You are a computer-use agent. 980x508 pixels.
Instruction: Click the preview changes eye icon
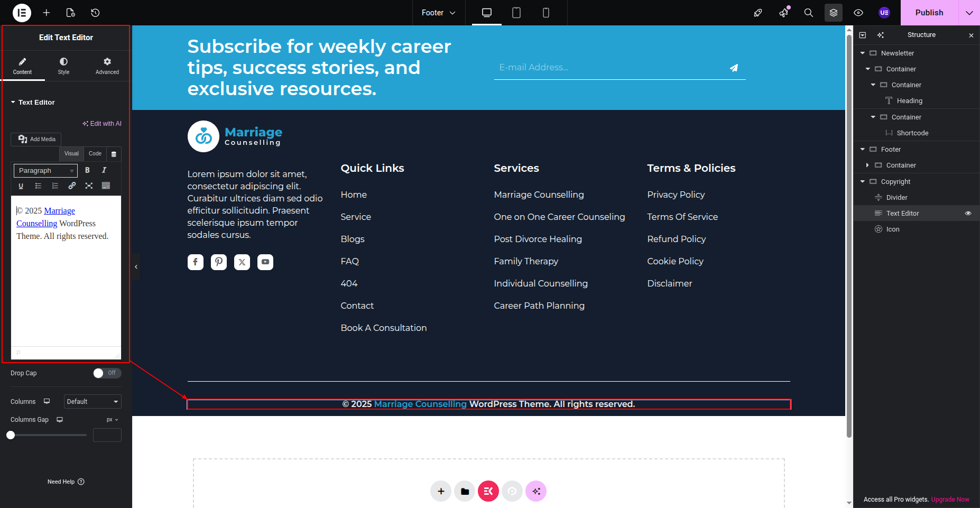(x=858, y=13)
